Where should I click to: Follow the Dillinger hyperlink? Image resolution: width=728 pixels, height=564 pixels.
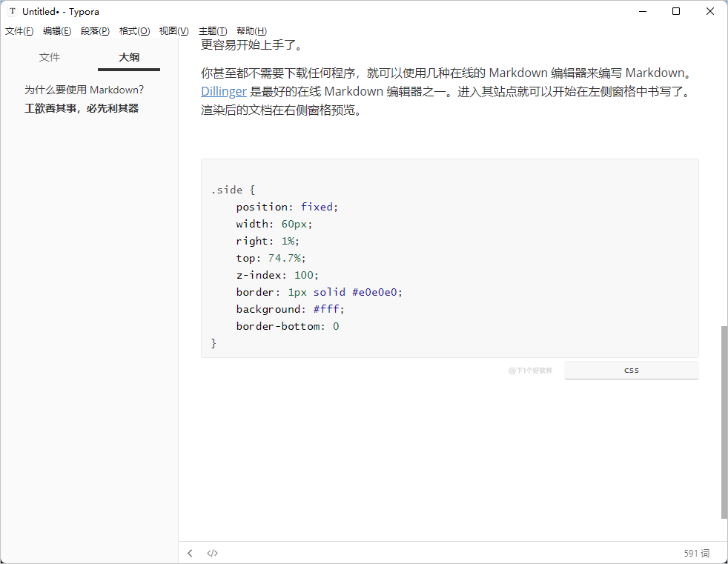[223, 92]
